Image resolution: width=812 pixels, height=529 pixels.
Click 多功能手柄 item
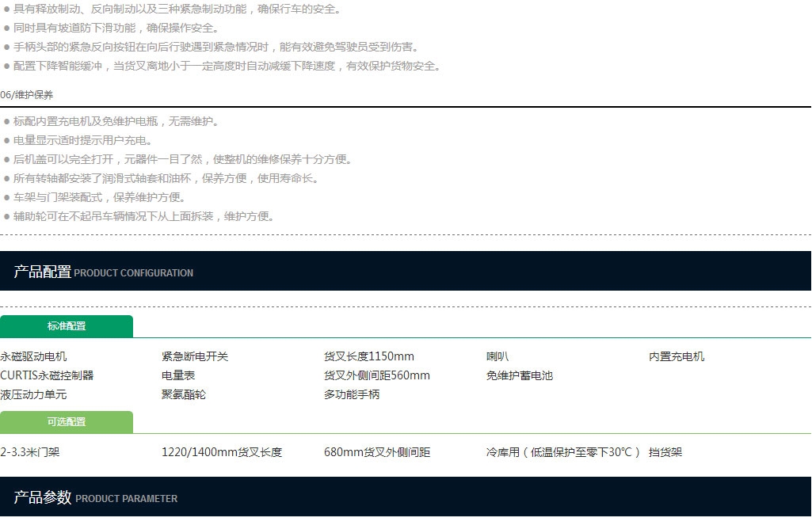coord(353,395)
